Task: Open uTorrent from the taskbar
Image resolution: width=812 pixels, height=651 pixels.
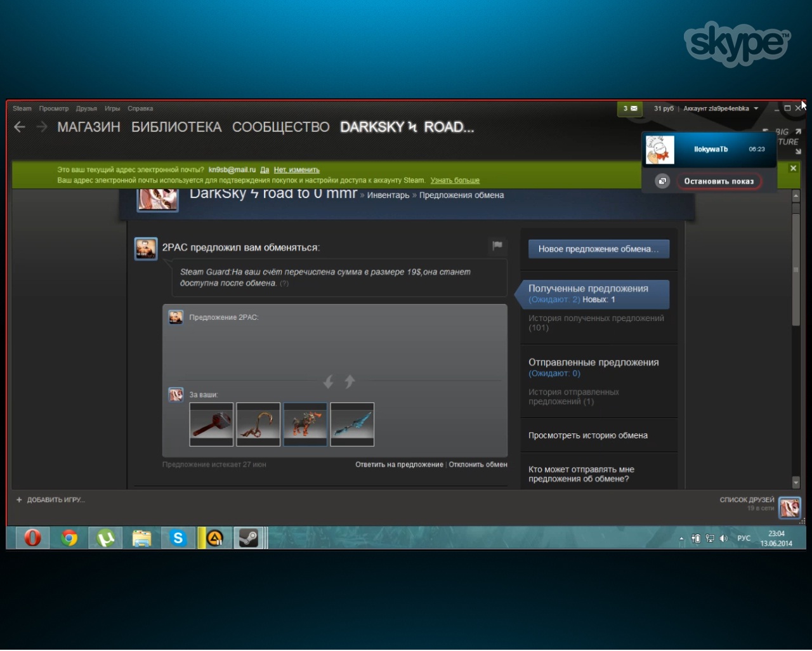Action: (105, 538)
